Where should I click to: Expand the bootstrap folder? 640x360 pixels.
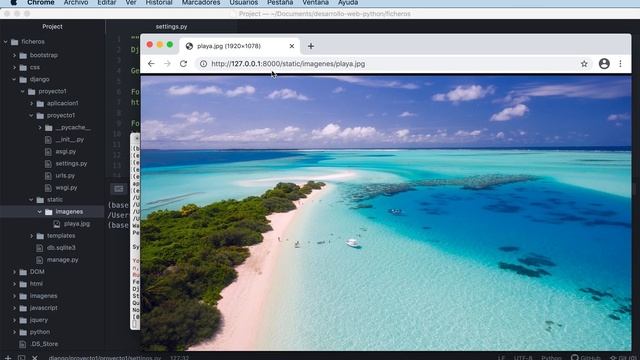click(x=14, y=55)
